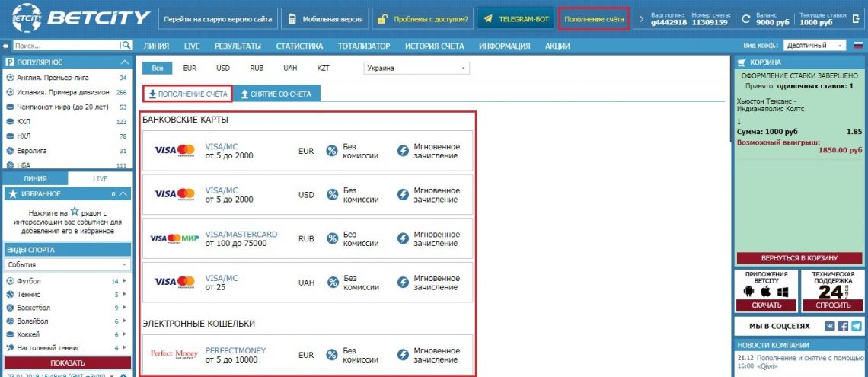Screen dimensions: 868x377
Task: Expand the Футбол sport arrow
Action: coord(125,281)
